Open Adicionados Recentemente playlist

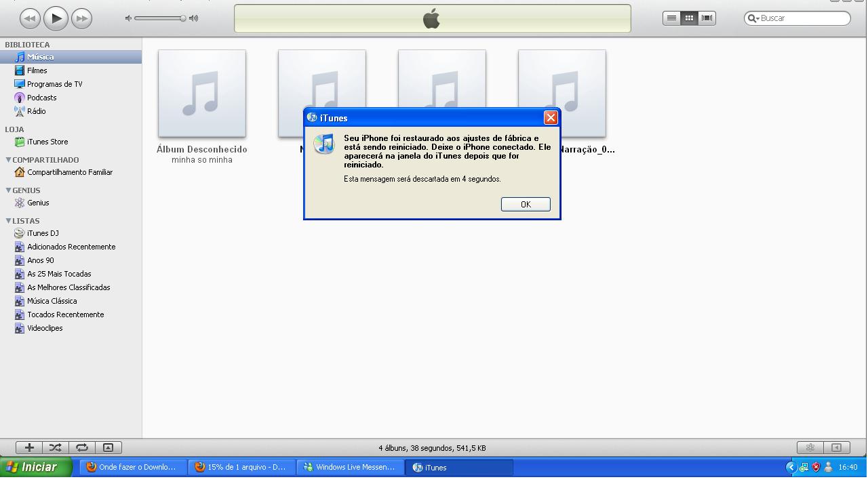(71, 247)
